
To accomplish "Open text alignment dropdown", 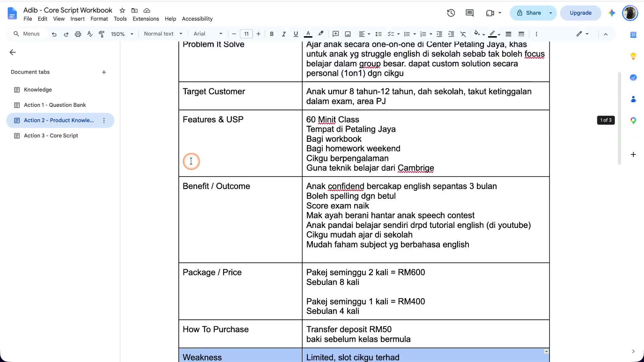I will coord(365,34).
